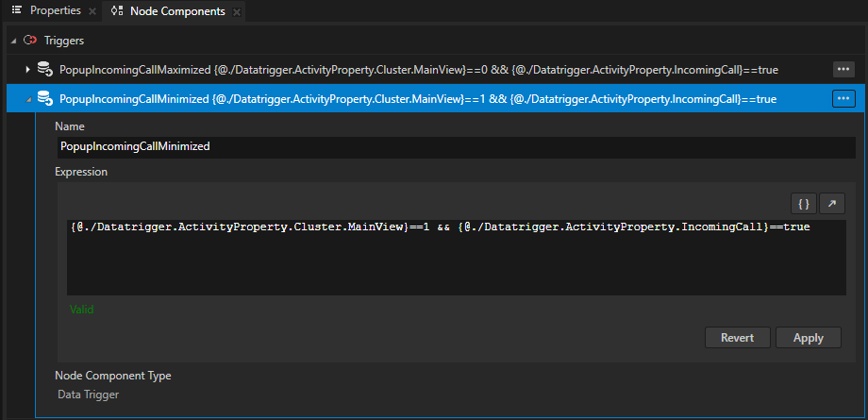The height and width of the screenshot is (420, 868).
Task: Collapse the Triggers section arrow
Action: point(12,42)
